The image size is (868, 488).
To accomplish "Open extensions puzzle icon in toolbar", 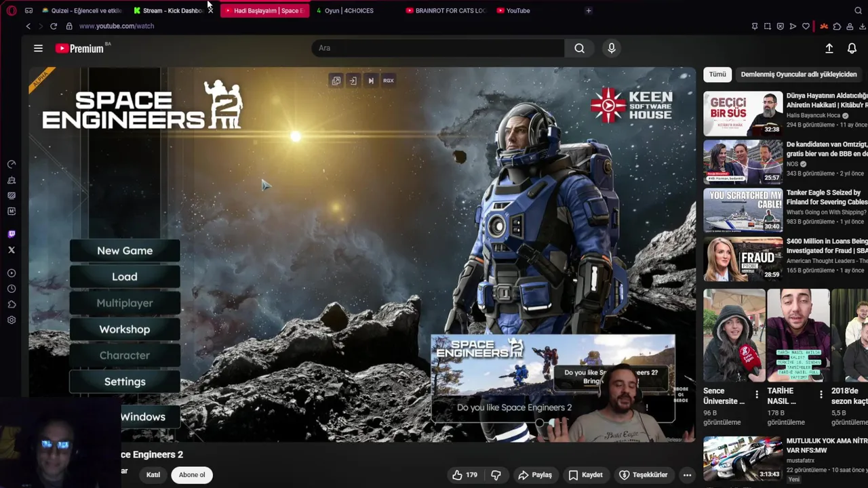I will [837, 26].
